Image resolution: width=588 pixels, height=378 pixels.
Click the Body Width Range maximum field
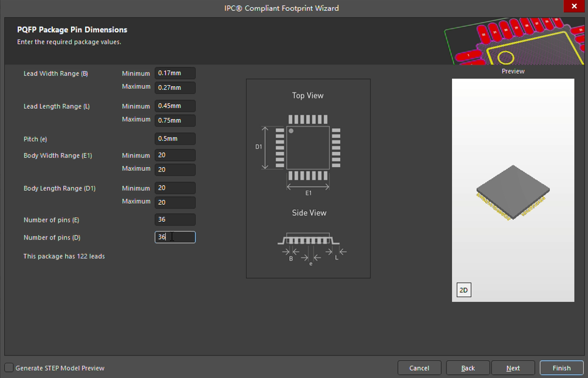point(175,170)
